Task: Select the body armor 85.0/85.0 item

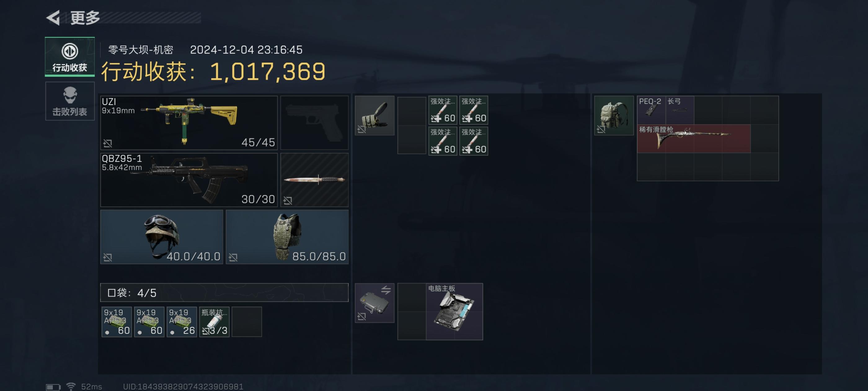Action: pyautogui.click(x=287, y=236)
